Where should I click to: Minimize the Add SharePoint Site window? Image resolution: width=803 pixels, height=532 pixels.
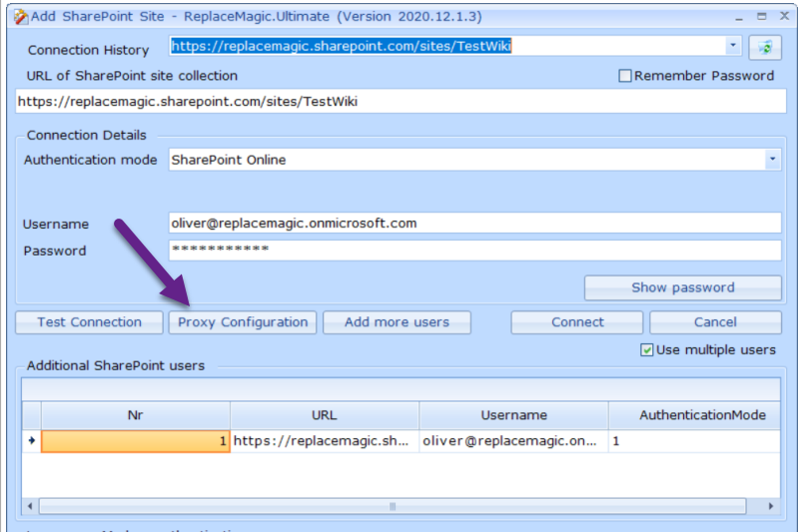click(x=738, y=17)
